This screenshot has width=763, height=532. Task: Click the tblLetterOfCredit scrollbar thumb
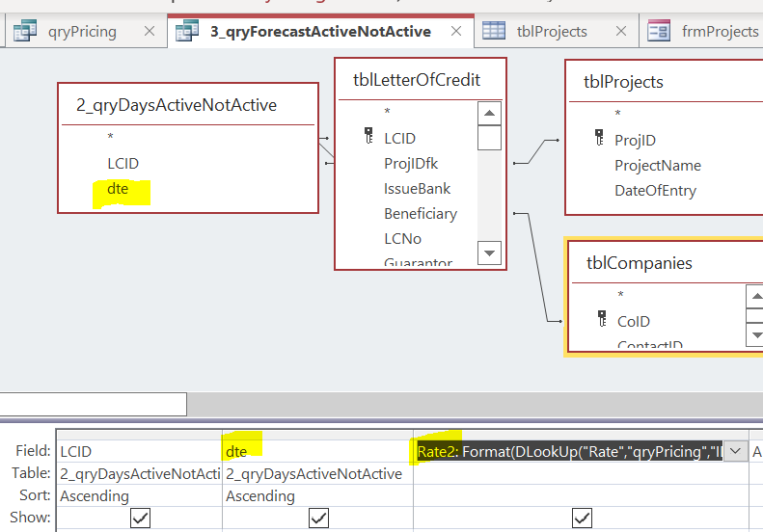pyautogui.click(x=489, y=138)
